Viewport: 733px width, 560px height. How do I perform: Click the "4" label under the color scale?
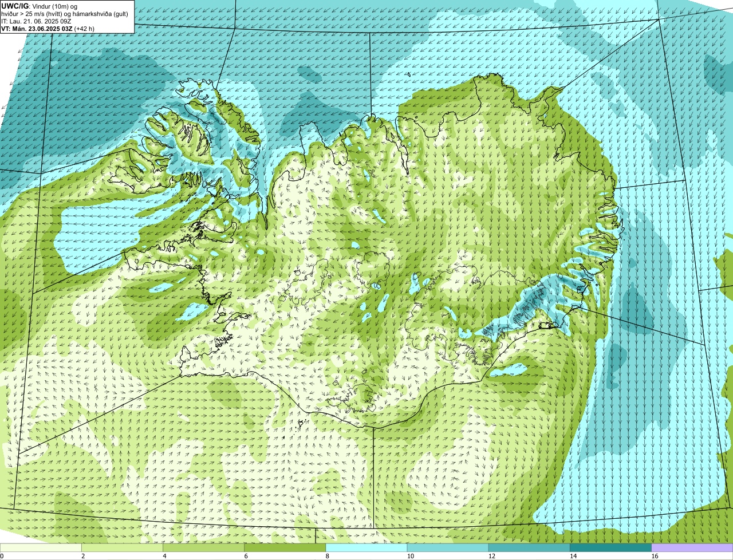point(165,556)
